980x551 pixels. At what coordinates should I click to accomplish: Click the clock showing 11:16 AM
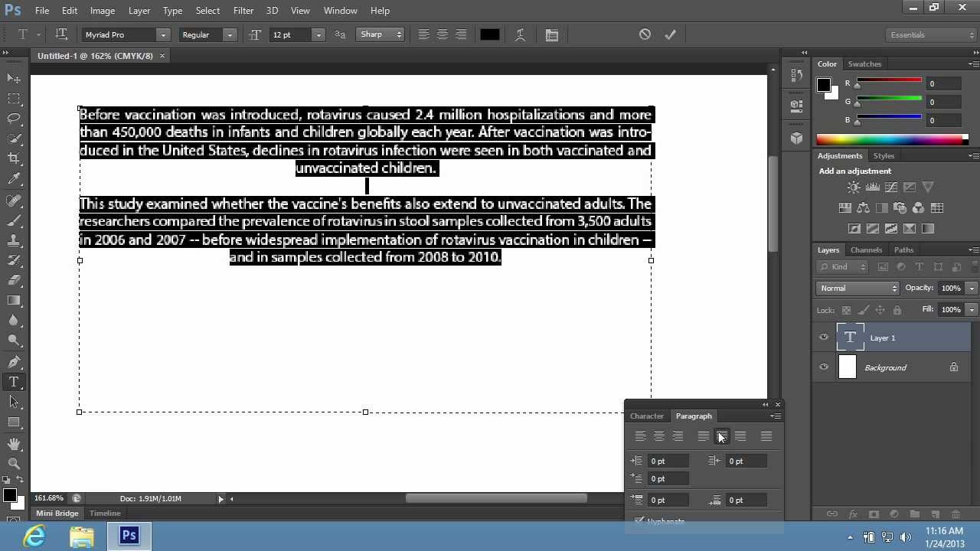944,531
